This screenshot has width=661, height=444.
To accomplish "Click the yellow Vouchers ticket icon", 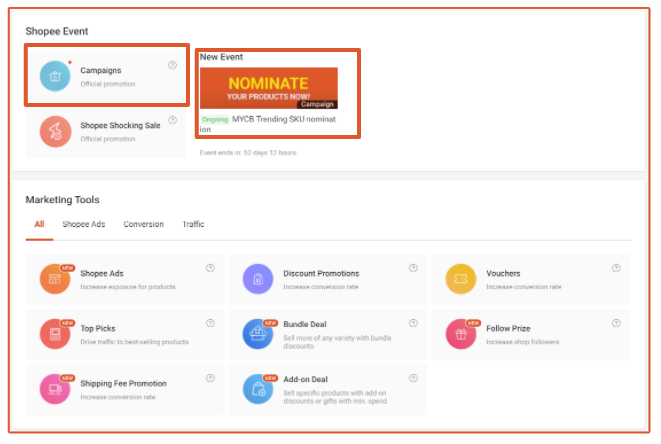I will point(461,279).
